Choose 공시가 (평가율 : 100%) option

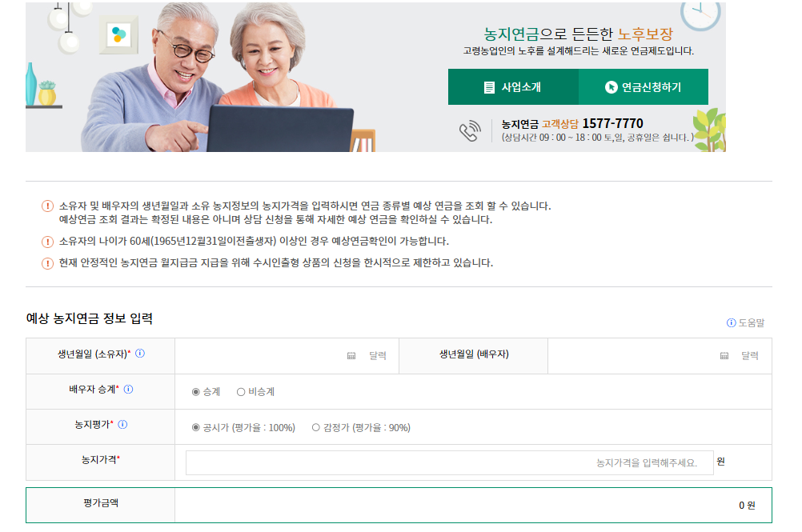tap(195, 427)
